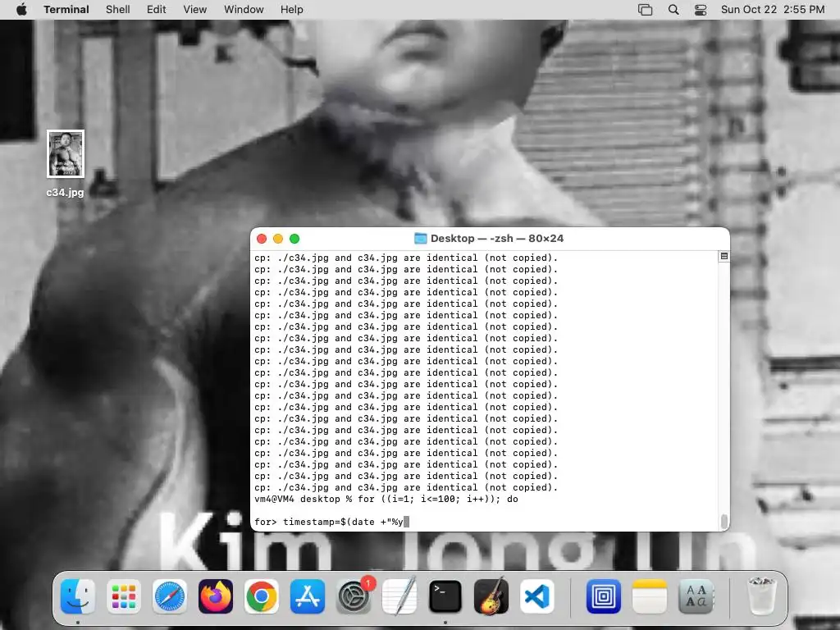Click the c34.jpg file name label

[65, 192]
